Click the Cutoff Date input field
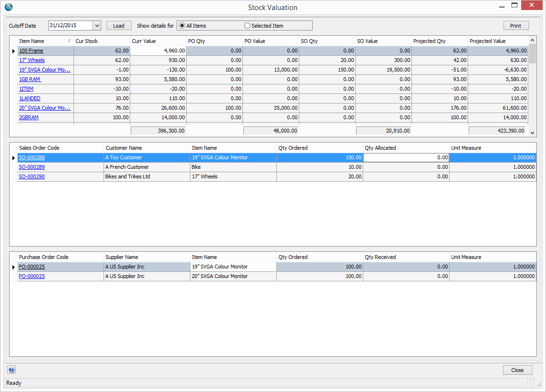Screen dimensions: 546x392 70,26
